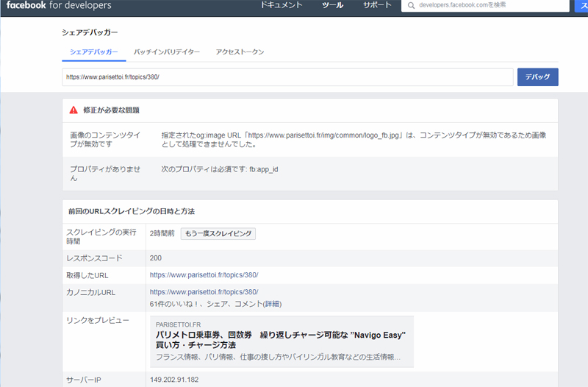Click the blue button beside the search field

tap(581, 6)
